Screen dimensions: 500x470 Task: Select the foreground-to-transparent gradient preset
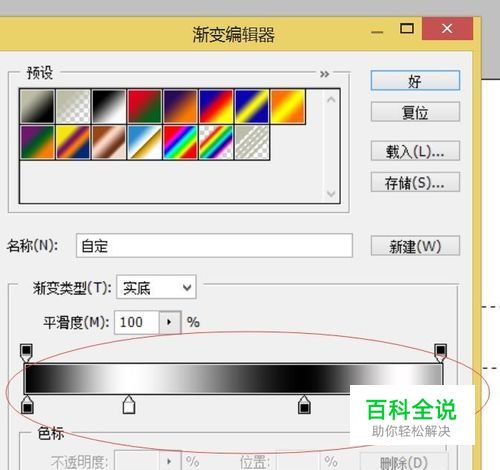73,107
